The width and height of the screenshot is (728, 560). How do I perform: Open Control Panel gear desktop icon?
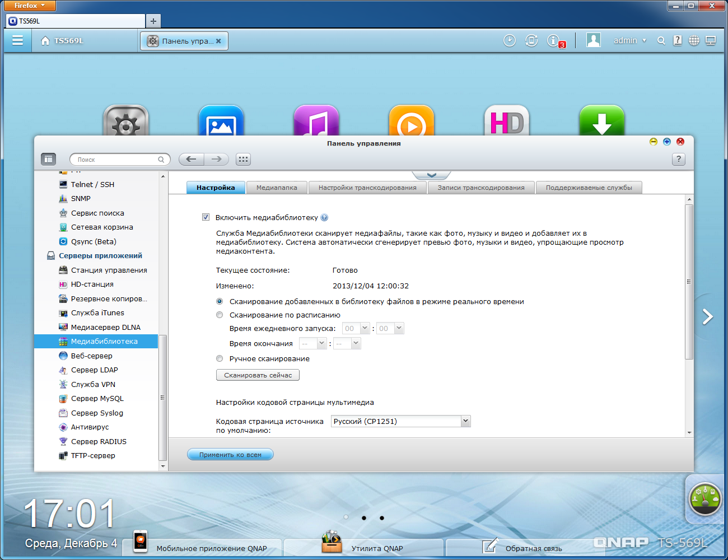126,120
